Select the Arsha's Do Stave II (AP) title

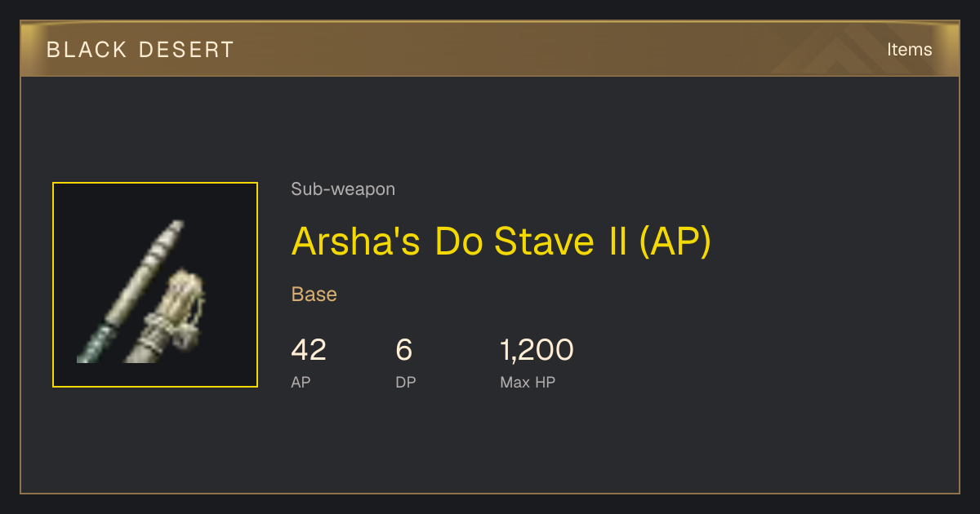501,241
